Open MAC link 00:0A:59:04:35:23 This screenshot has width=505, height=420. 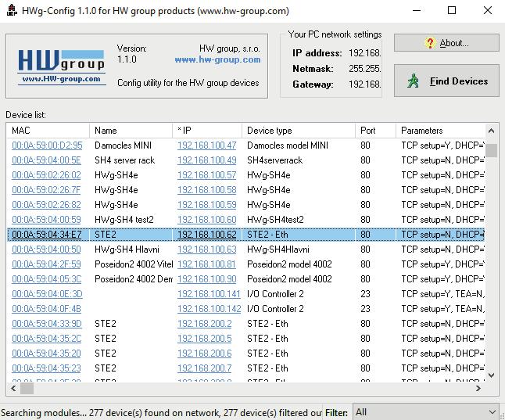pyautogui.click(x=46, y=368)
